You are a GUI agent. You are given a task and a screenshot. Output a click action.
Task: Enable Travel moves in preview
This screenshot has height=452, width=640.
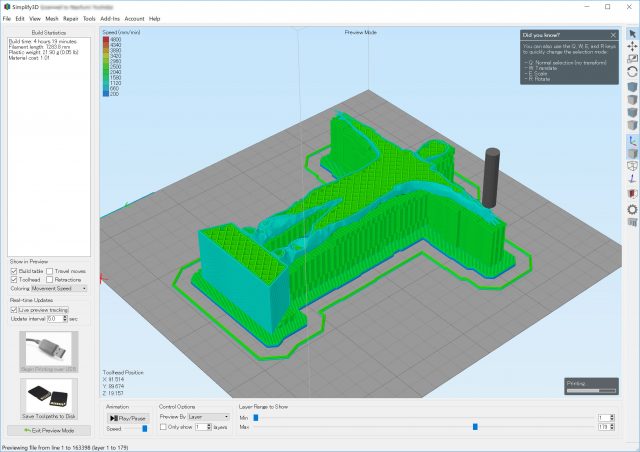(50, 271)
